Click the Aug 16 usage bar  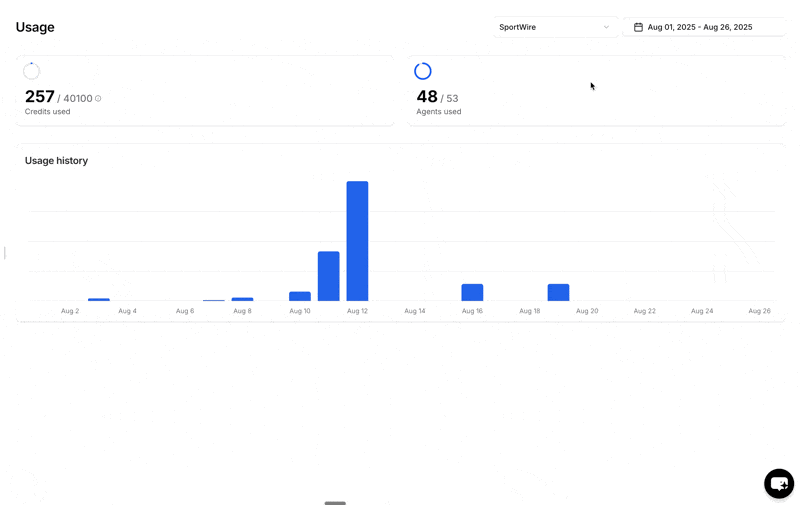click(472, 292)
